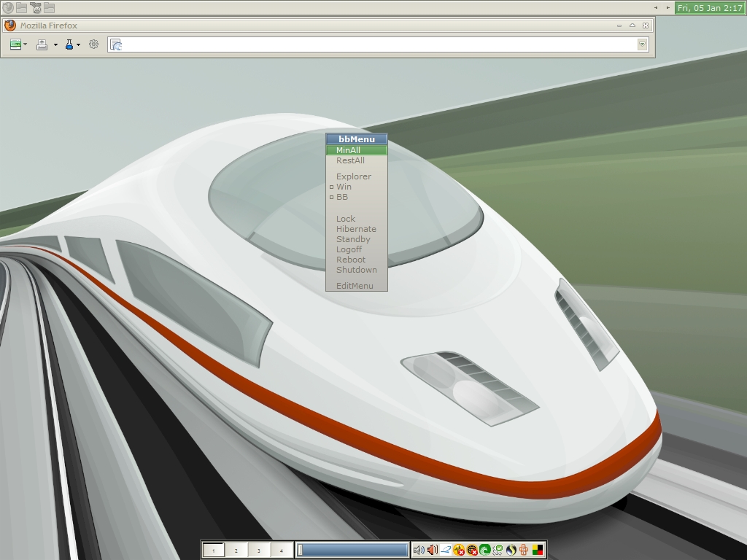Click the roll-up button in Firefox title bar
The width and height of the screenshot is (747, 560).
[x=632, y=26]
